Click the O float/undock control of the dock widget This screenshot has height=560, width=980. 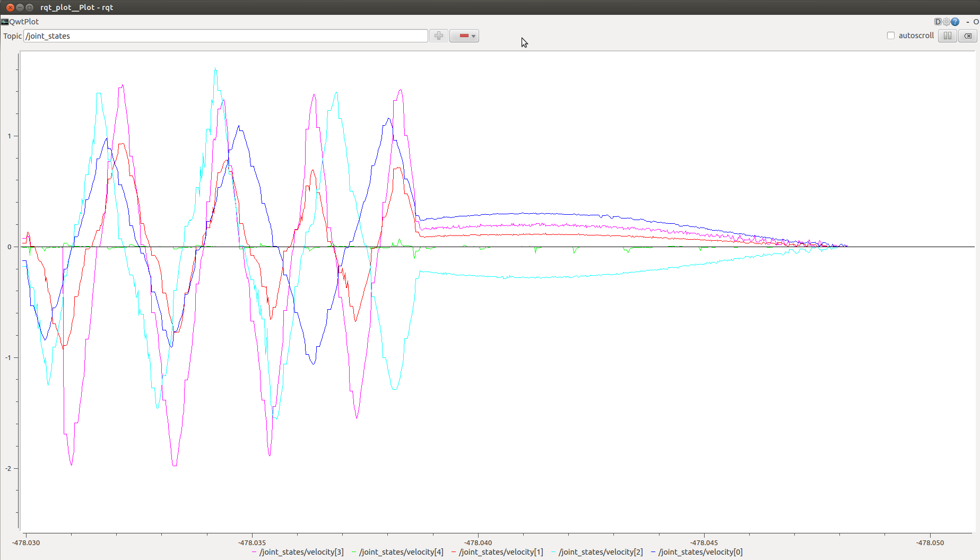976,22
